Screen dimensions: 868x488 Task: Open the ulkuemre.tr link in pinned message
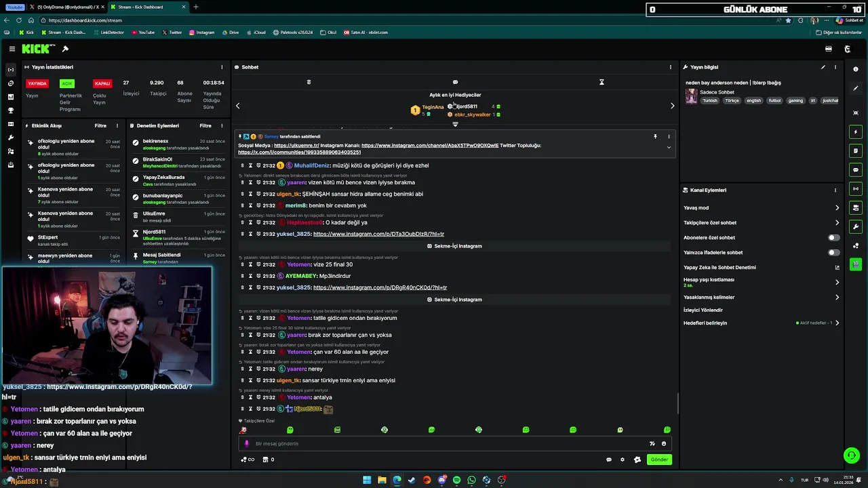[296, 146]
